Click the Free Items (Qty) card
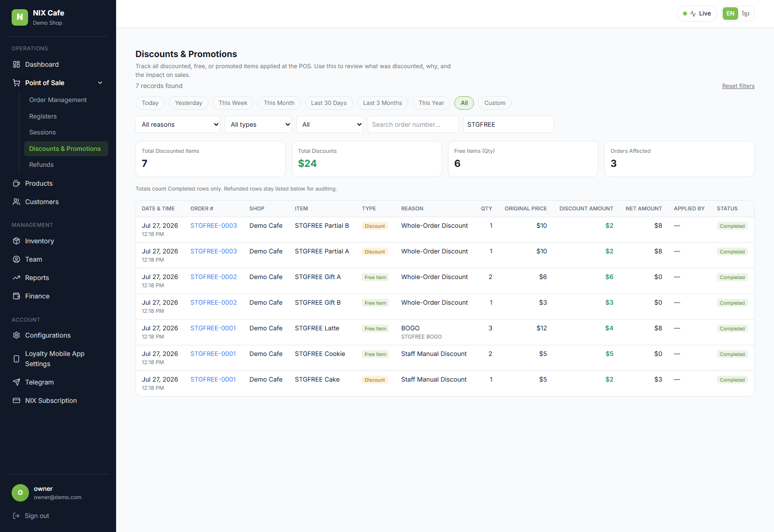The height and width of the screenshot is (532, 774). (523, 159)
